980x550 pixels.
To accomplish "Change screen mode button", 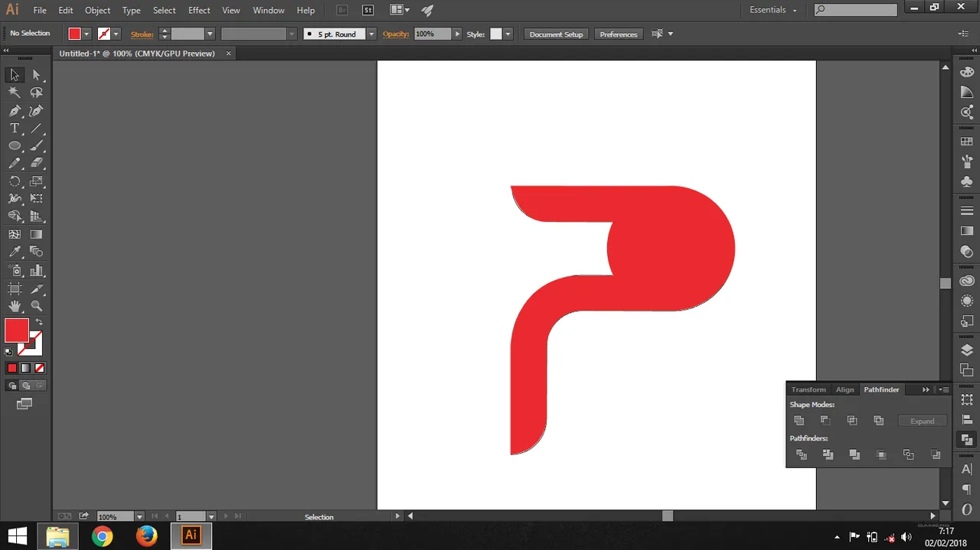I will pos(24,403).
